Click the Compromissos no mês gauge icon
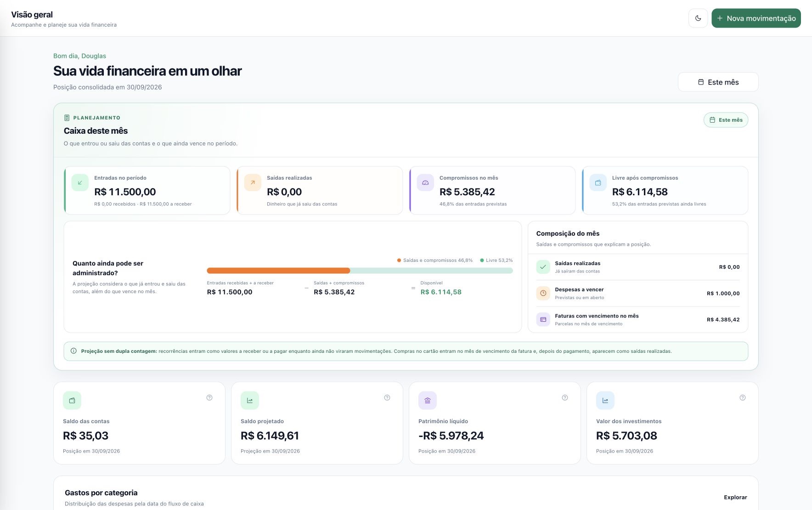 (425, 183)
